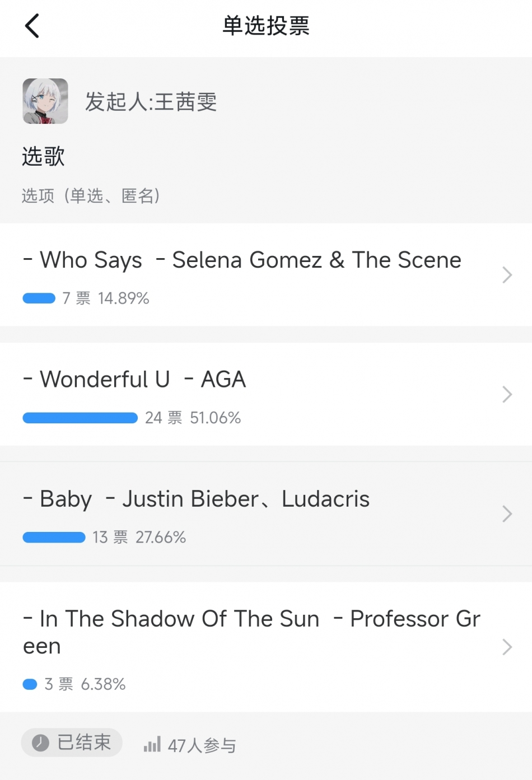Tap the bar chart participation icon
The height and width of the screenshot is (780, 532).
click(152, 745)
